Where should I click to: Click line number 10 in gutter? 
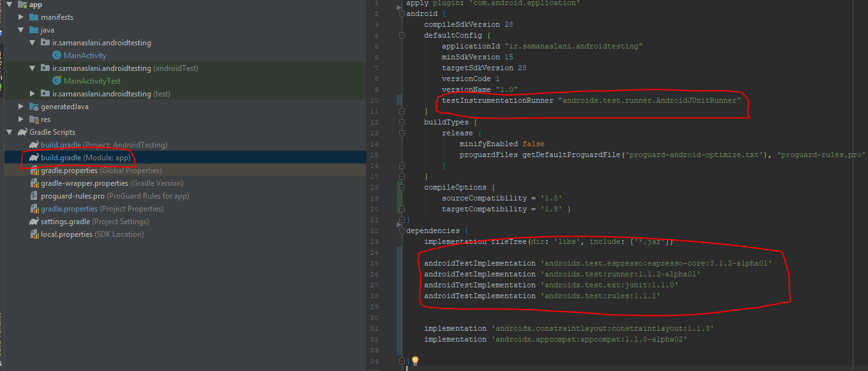[374, 100]
